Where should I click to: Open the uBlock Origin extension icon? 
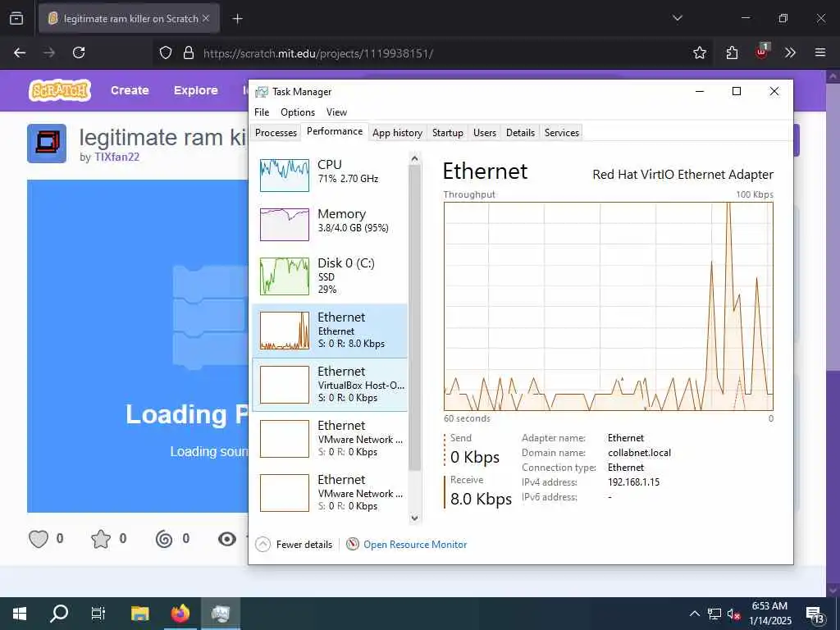click(x=762, y=52)
